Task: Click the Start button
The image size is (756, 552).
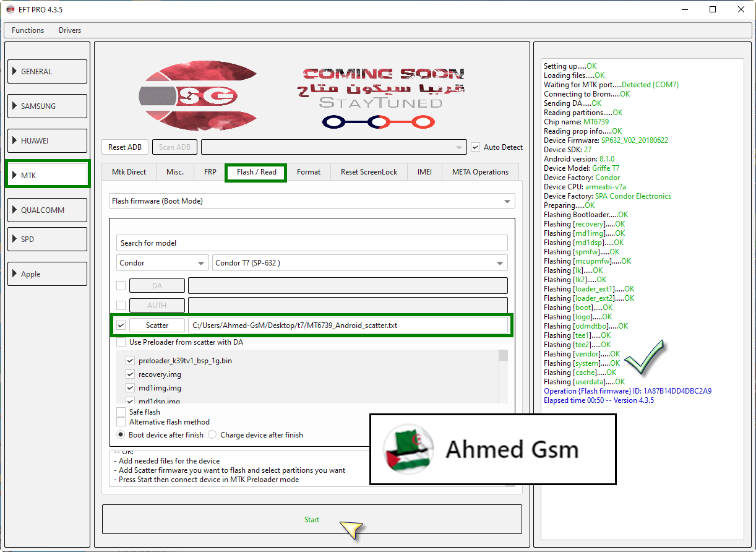Action: pyautogui.click(x=312, y=519)
